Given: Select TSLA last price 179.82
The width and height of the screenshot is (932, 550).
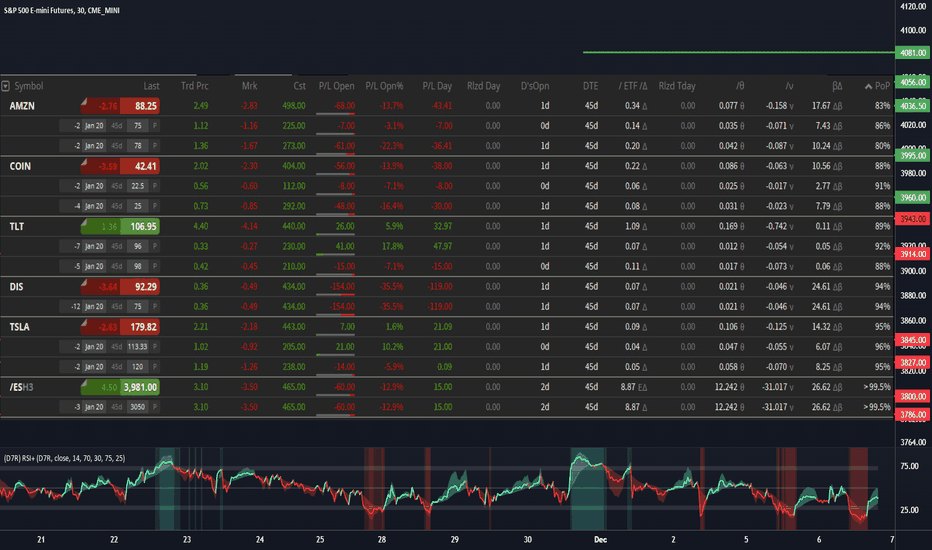Looking at the screenshot, I should pyautogui.click(x=140, y=327).
